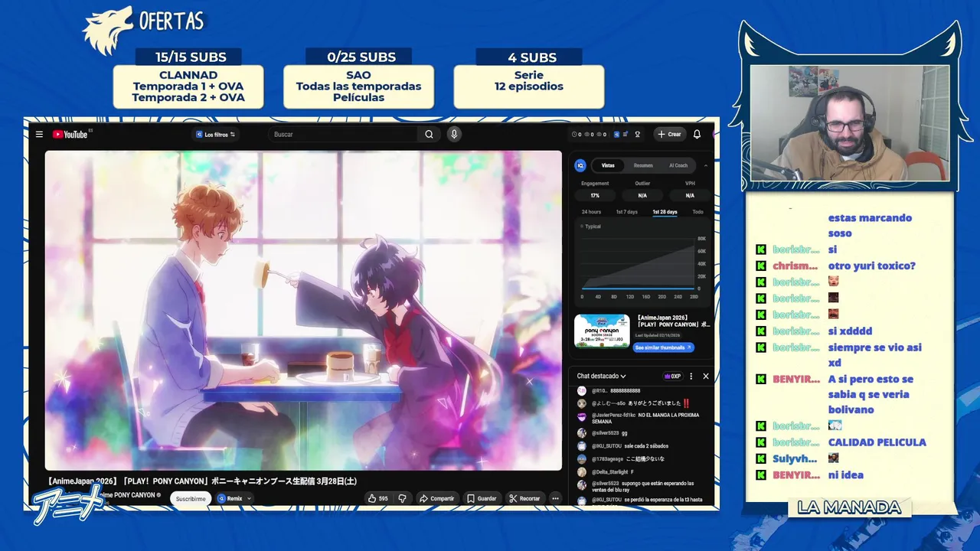Open chat three-dot options menu
Image resolution: width=980 pixels, height=551 pixels.
point(691,377)
